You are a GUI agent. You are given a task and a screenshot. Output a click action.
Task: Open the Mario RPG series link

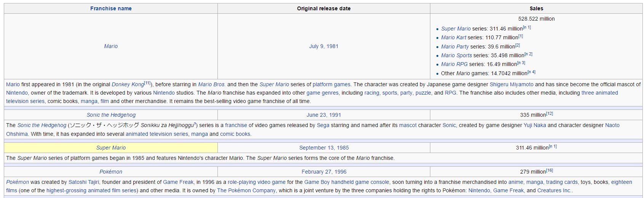454,64
